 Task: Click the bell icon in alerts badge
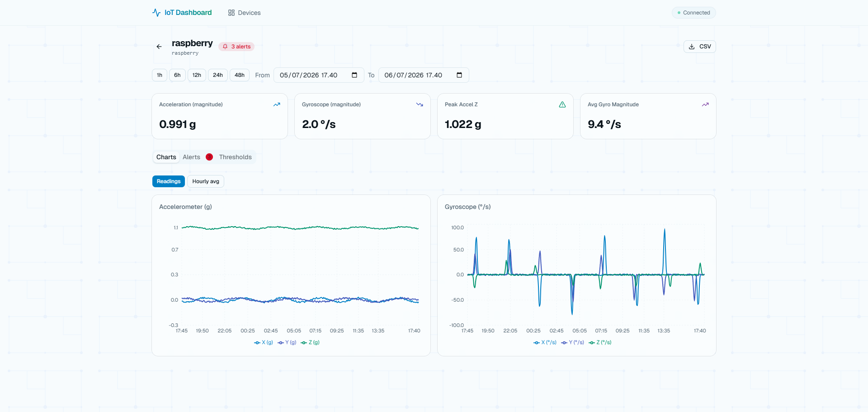click(225, 47)
